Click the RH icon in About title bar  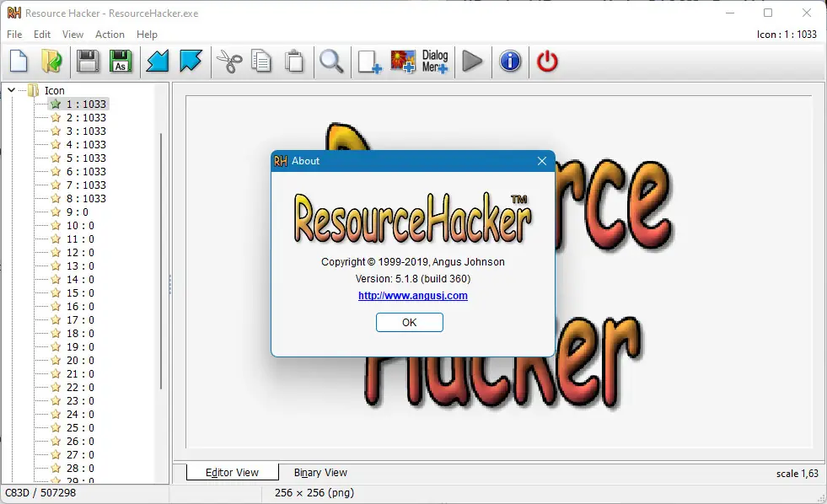click(x=281, y=161)
